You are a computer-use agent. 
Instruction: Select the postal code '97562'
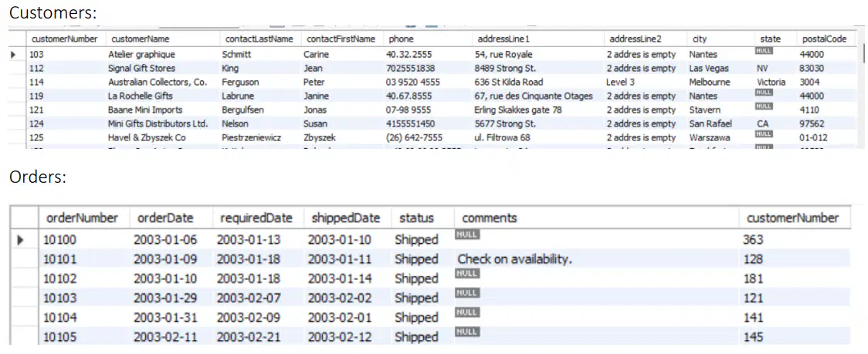pyautogui.click(x=812, y=123)
